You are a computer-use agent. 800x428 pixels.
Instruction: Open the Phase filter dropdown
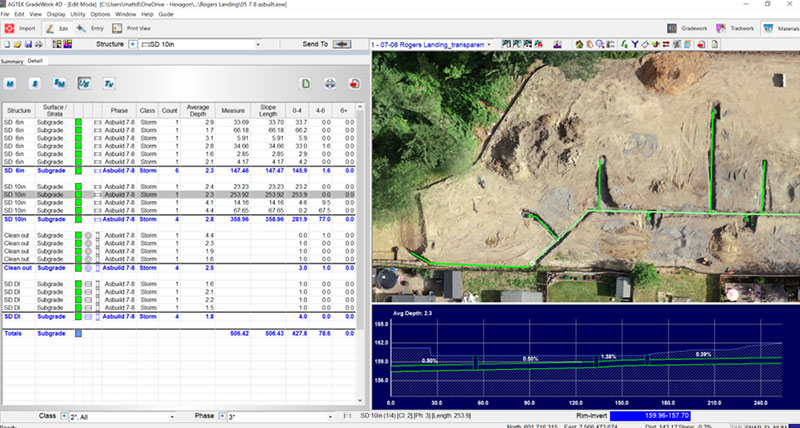330,417
